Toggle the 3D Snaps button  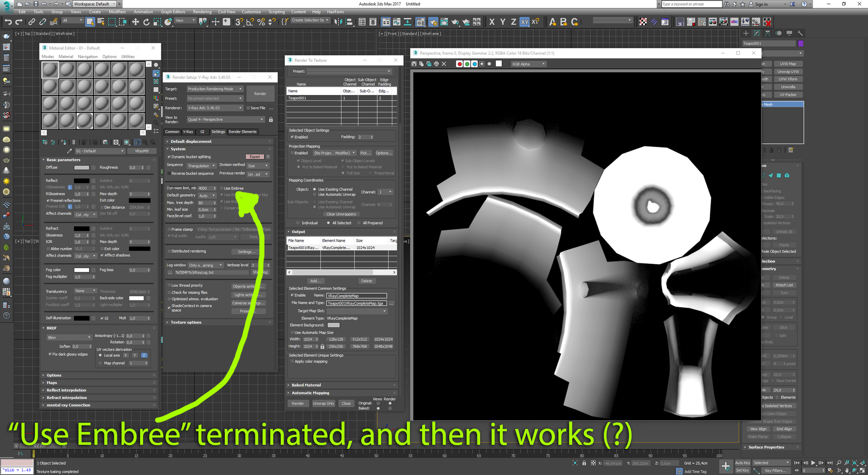tap(239, 22)
